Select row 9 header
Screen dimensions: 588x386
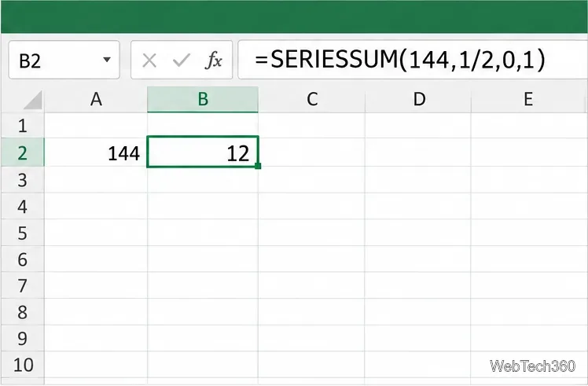pos(23,338)
